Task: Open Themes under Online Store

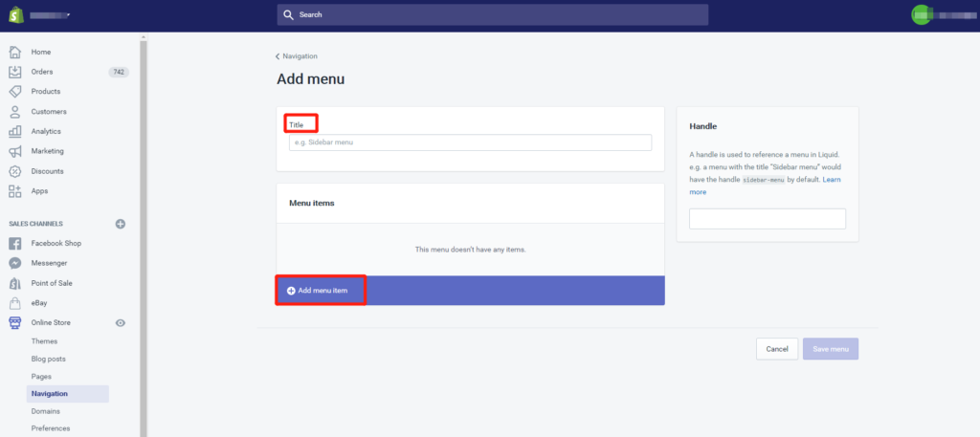Action: click(x=44, y=341)
